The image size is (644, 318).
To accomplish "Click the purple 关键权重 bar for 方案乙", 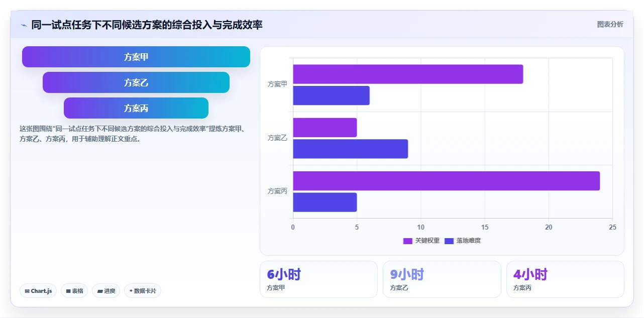I will click(x=325, y=128).
